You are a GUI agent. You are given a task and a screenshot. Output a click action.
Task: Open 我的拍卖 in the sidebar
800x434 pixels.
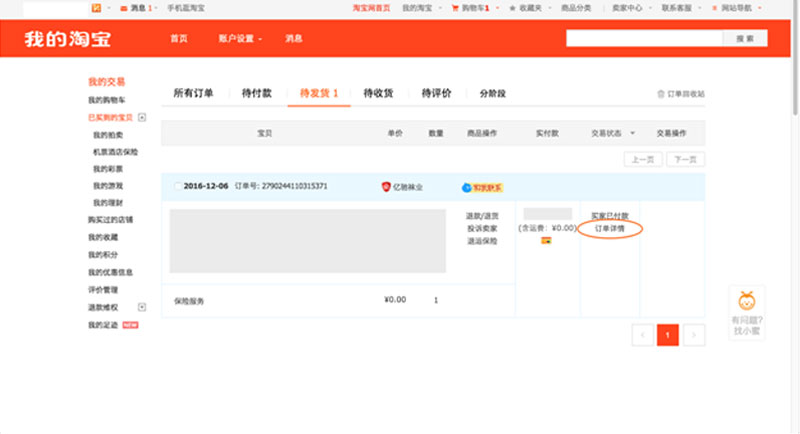tap(108, 135)
